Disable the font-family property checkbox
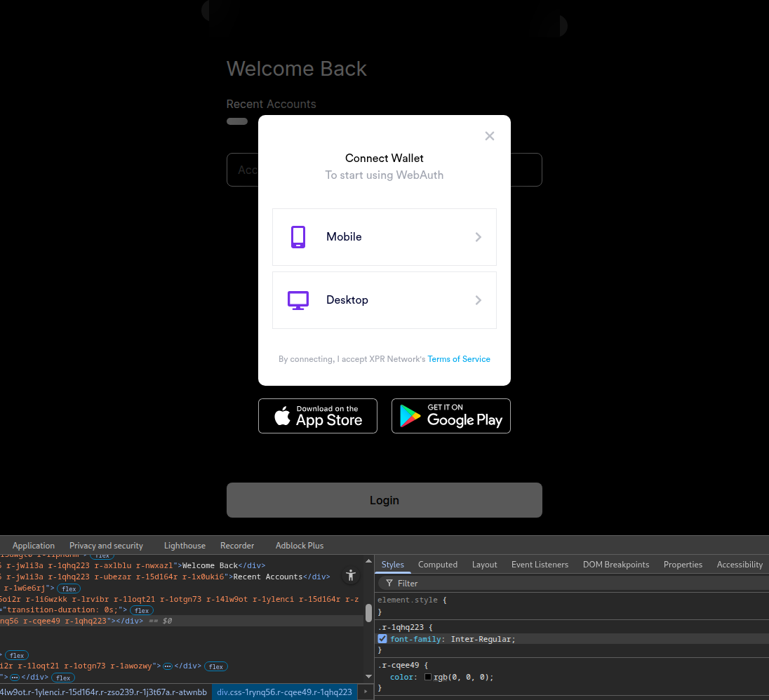This screenshot has height=700, width=769. (382, 639)
